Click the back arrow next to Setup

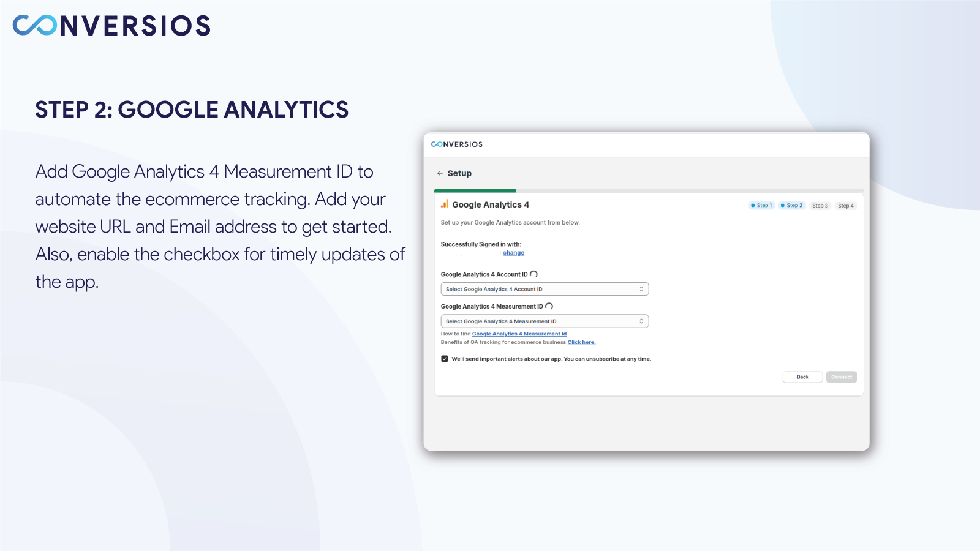point(440,173)
